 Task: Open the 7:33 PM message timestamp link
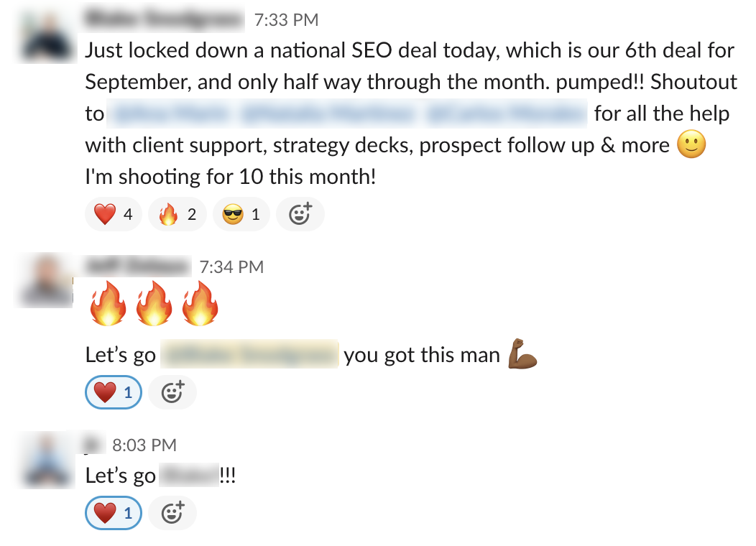pyautogui.click(x=286, y=21)
